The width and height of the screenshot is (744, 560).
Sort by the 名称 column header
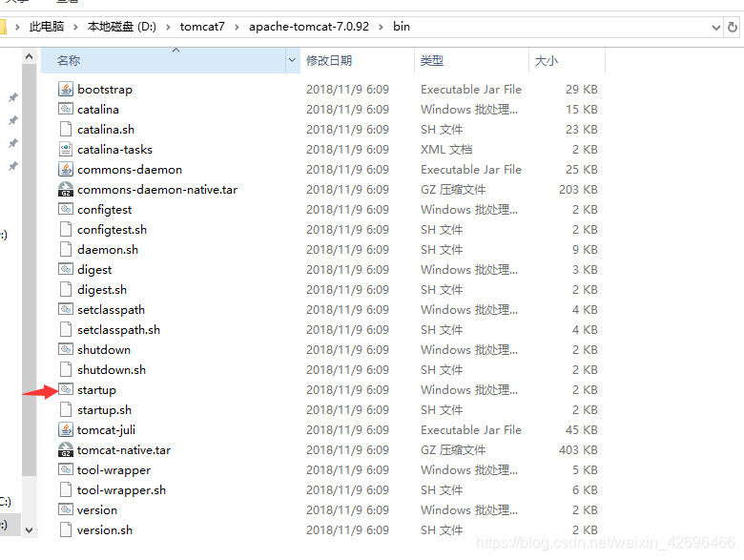tap(164, 60)
